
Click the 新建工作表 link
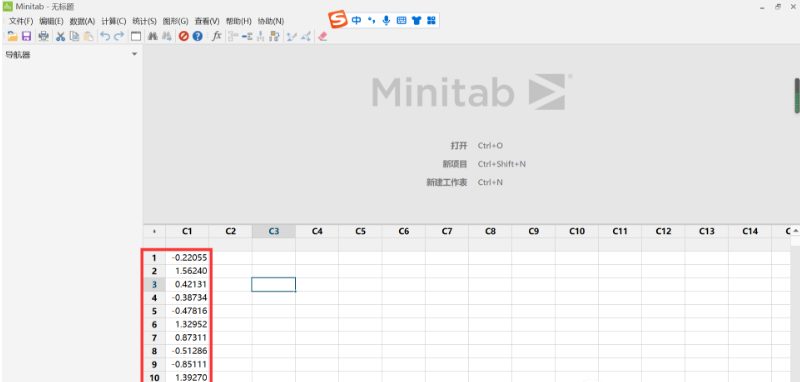[447, 182]
